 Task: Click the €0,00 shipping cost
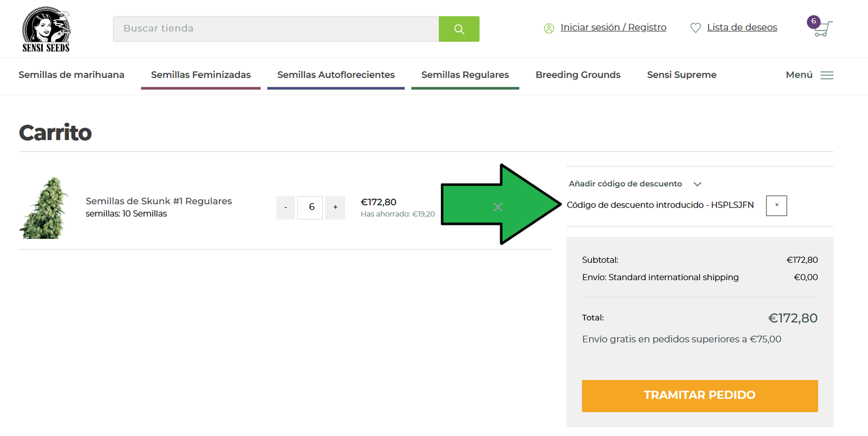[806, 277]
